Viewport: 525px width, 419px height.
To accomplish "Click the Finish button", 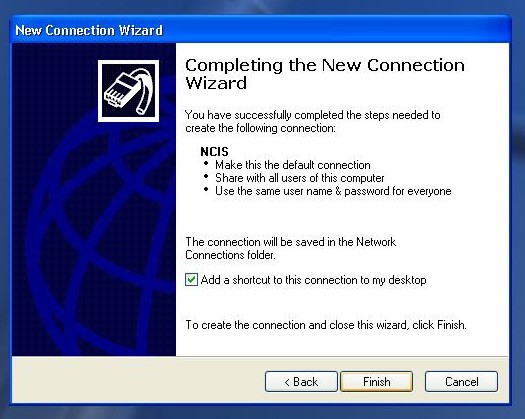I will coord(377,381).
